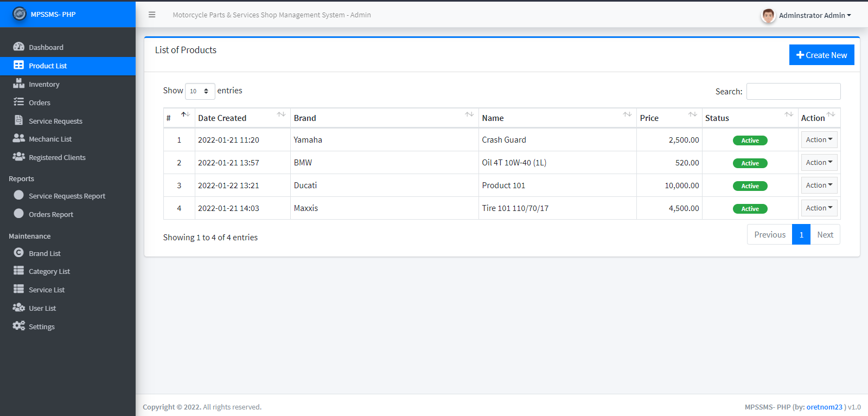Viewport: 868px width, 416px height.
Task: Click the 'Product 101' name cell
Action: coord(558,185)
